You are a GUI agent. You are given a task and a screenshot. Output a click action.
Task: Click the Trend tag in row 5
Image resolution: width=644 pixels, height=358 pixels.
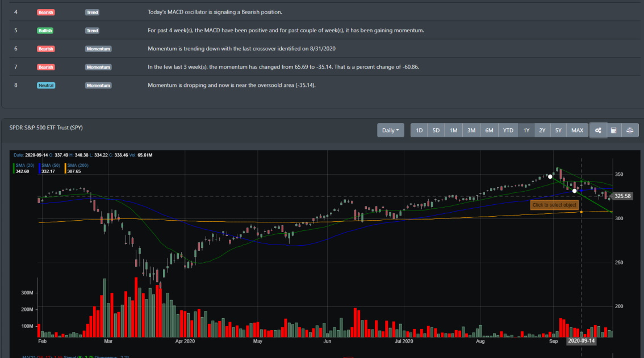point(92,31)
